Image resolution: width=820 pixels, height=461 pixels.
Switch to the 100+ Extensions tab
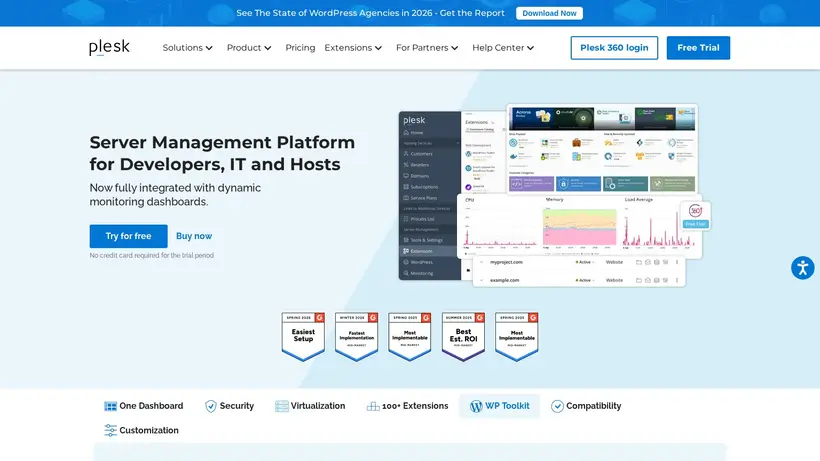407,406
